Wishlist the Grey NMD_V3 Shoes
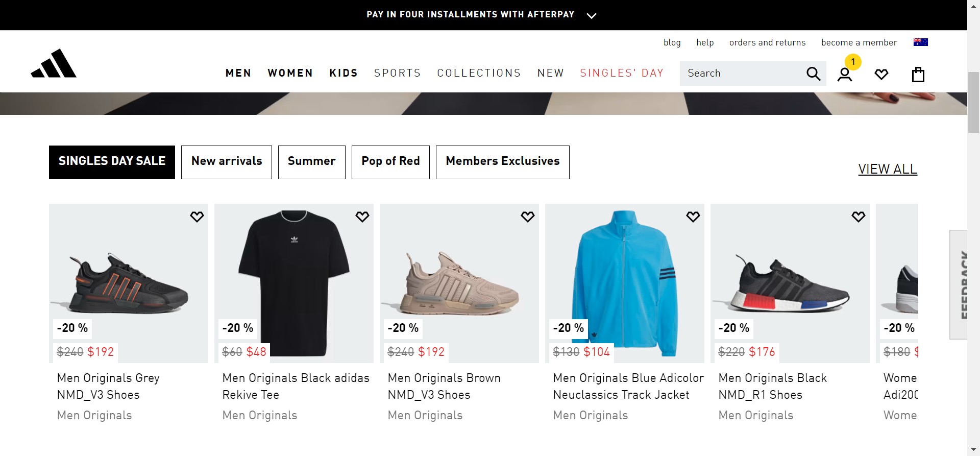Viewport: 980px width, 456px height. pyautogui.click(x=197, y=217)
